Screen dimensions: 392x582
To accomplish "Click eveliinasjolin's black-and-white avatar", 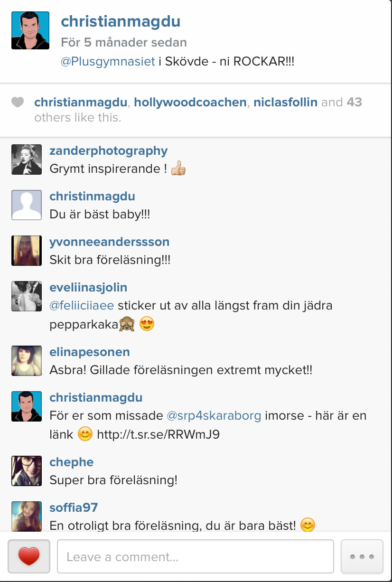I will [x=27, y=296].
